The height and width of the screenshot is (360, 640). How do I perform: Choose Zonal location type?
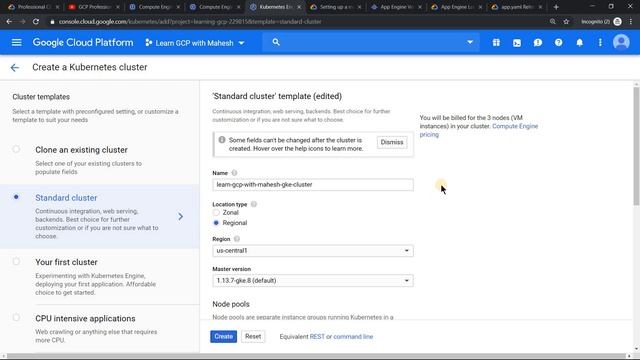coord(216,213)
